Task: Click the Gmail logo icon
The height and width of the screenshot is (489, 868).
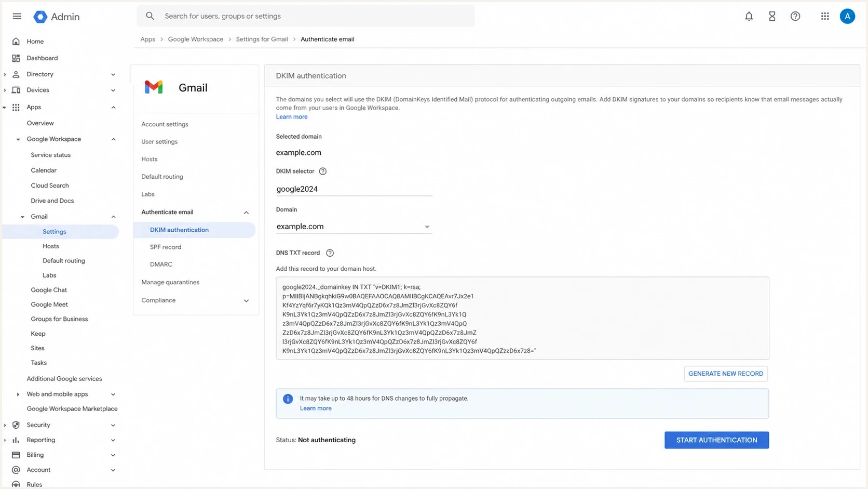Action: coord(154,87)
